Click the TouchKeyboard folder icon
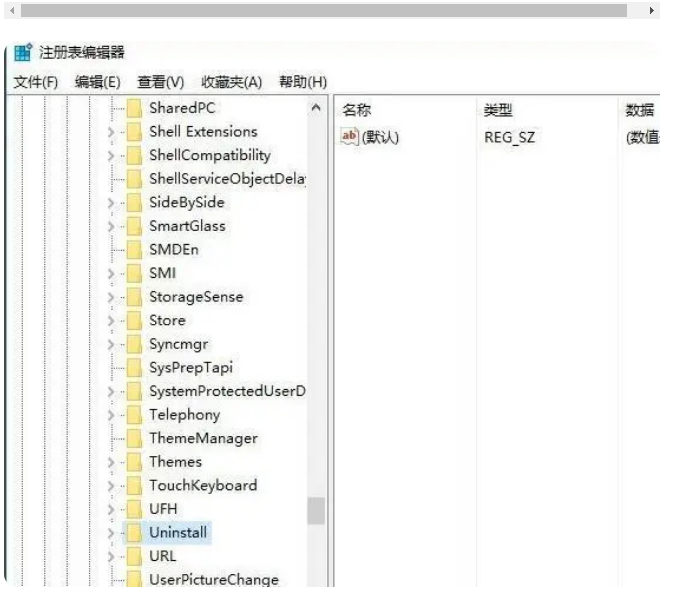 [x=132, y=486]
